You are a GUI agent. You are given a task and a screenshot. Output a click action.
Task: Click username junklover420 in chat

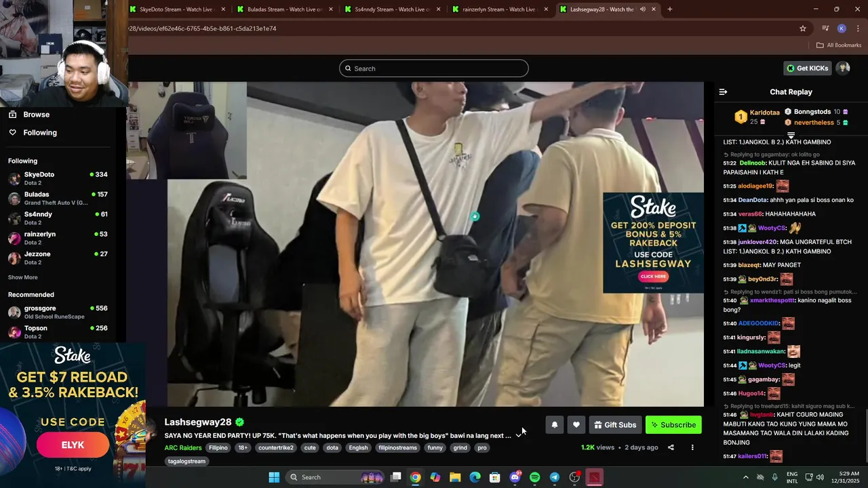pos(759,242)
